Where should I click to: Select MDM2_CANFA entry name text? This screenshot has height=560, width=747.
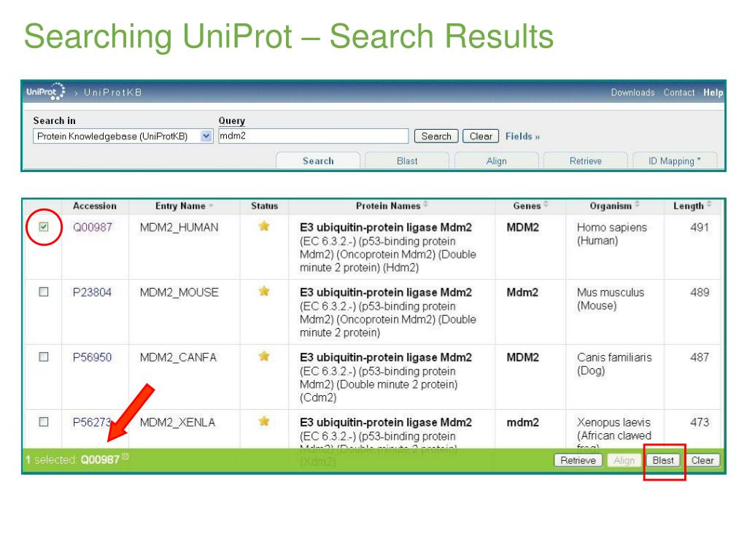pos(178,357)
